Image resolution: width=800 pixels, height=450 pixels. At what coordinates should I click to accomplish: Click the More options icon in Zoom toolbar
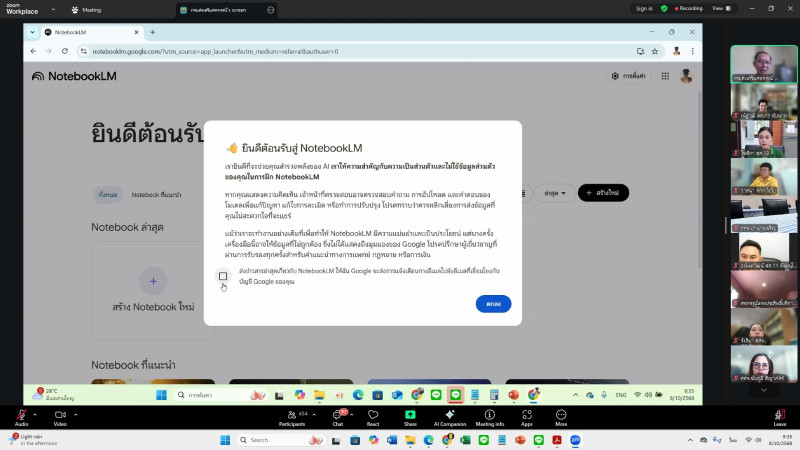[561, 415]
